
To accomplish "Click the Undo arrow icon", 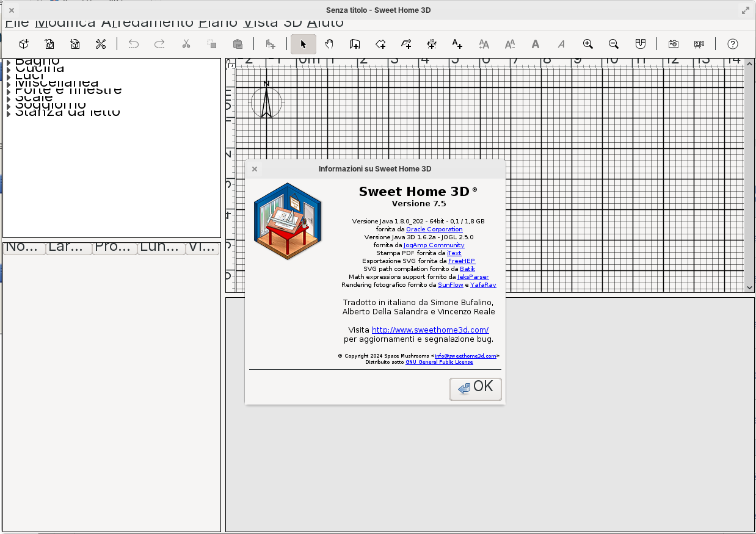I will [x=134, y=44].
